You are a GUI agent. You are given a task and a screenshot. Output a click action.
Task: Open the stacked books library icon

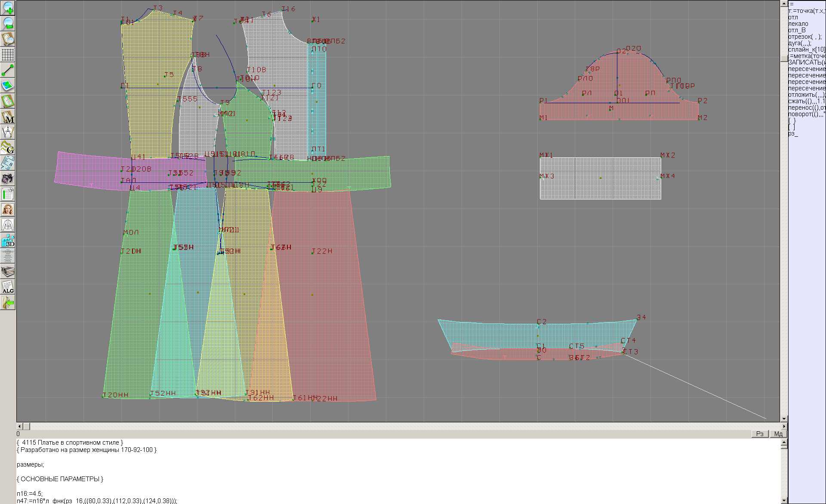(8, 271)
